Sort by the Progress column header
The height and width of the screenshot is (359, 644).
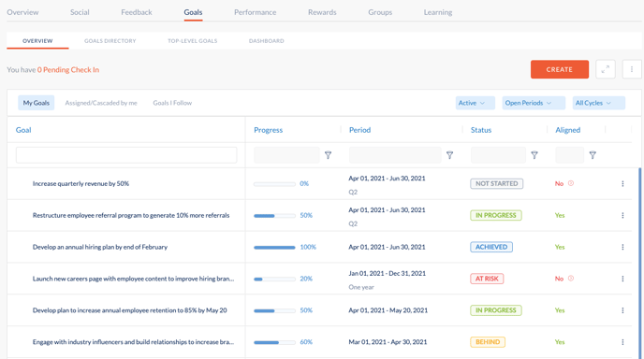[269, 130]
